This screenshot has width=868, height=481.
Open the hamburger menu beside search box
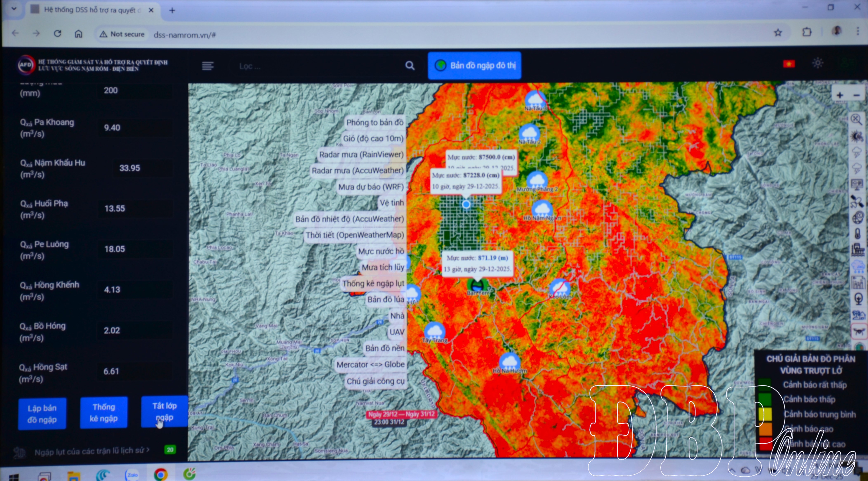(x=207, y=66)
